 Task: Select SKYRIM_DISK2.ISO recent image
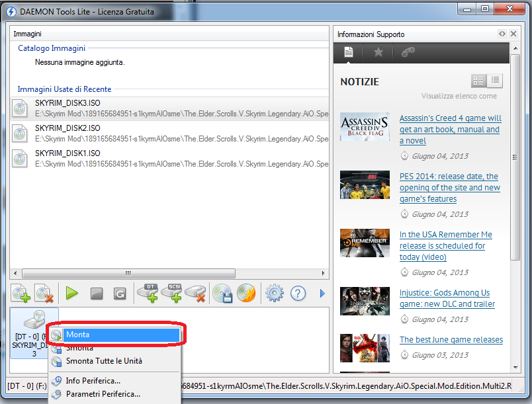pos(169,134)
